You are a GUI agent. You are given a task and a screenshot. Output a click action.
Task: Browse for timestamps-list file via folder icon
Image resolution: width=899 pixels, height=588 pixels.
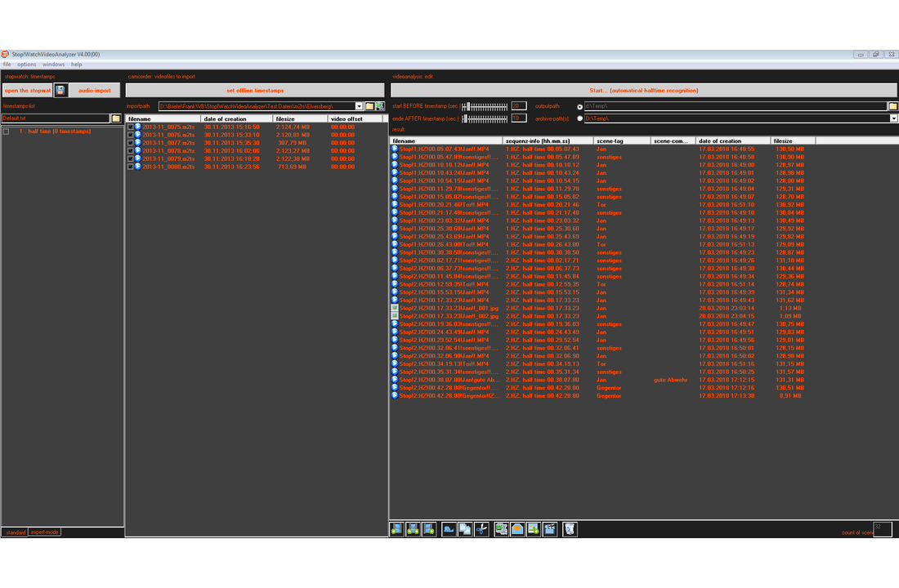click(x=116, y=118)
